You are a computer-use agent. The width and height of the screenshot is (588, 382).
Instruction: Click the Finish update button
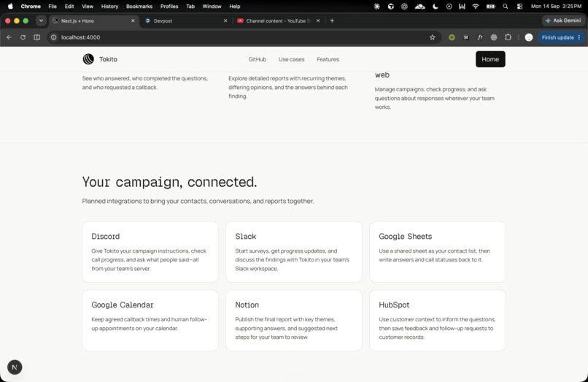[x=557, y=37]
